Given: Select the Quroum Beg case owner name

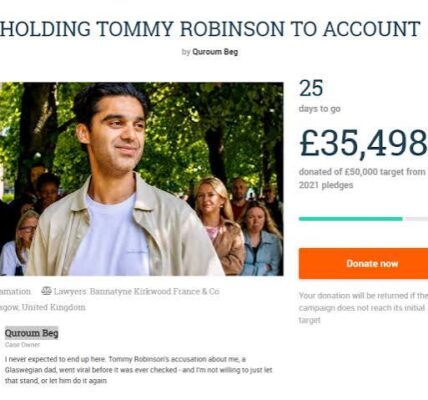Looking at the screenshot, I should [x=32, y=333].
